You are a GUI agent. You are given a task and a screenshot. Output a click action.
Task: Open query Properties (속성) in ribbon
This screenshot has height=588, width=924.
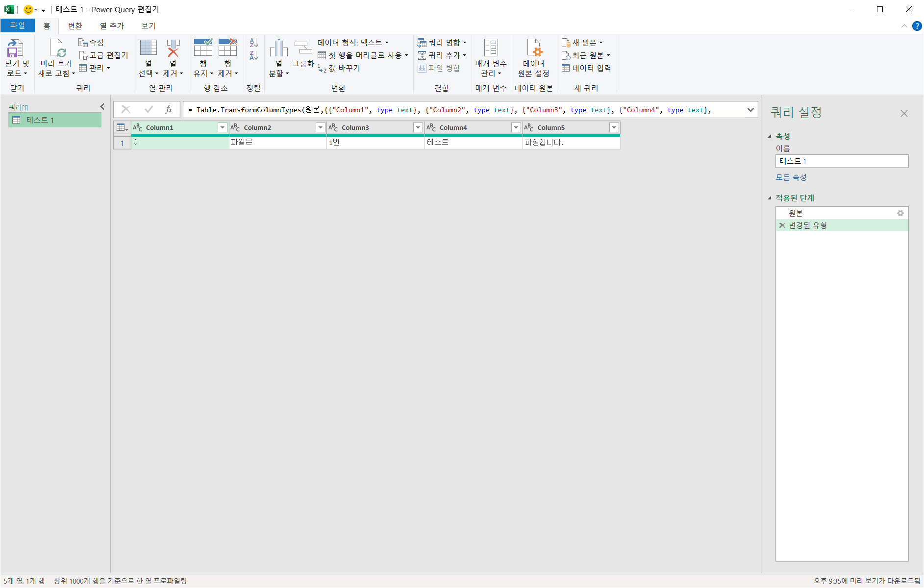click(x=91, y=43)
